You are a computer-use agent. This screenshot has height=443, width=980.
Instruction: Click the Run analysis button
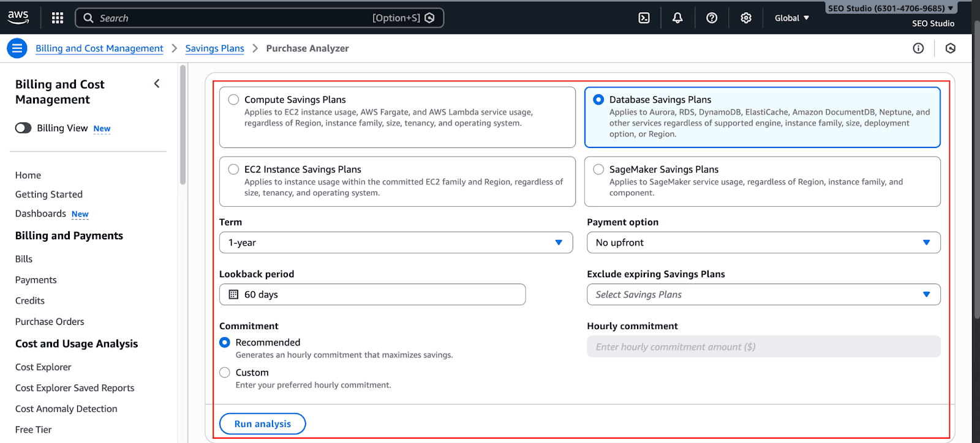(263, 423)
